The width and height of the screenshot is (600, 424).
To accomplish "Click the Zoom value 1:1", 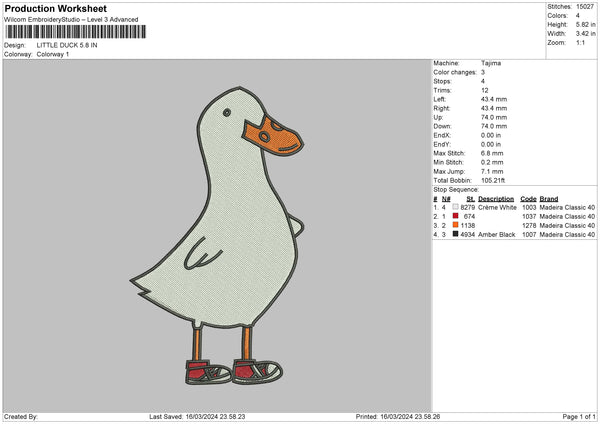I will click(580, 42).
